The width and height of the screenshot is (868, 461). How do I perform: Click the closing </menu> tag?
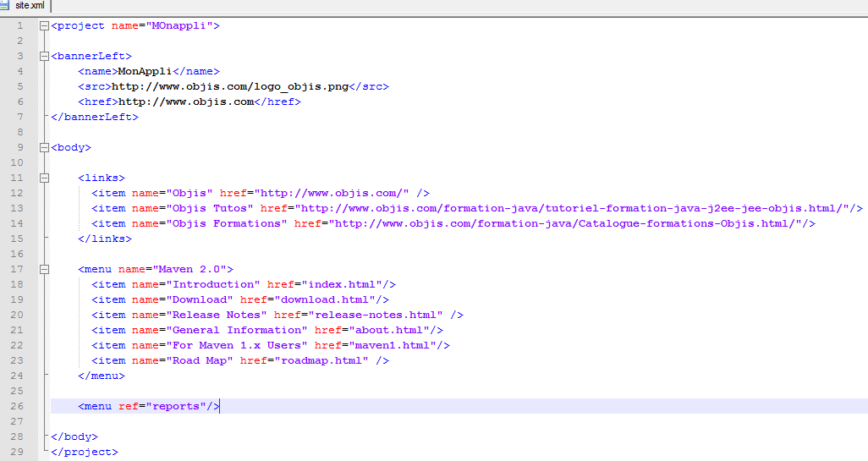point(102,376)
